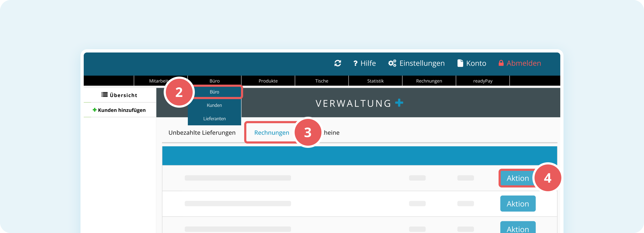This screenshot has width=644, height=233.
Task: Select Büro in the dropdown submenu
Action: [215, 92]
